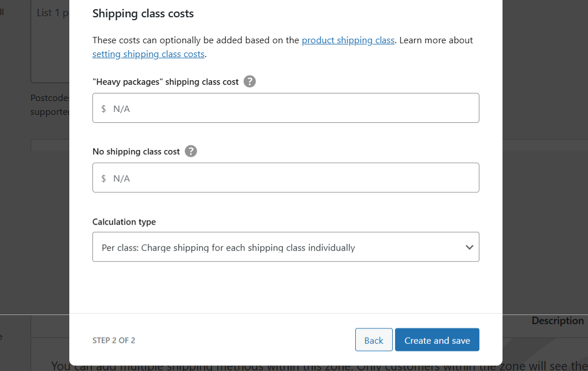
Task: Open the setting shipping class costs link
Action: [x=148, y=54]
